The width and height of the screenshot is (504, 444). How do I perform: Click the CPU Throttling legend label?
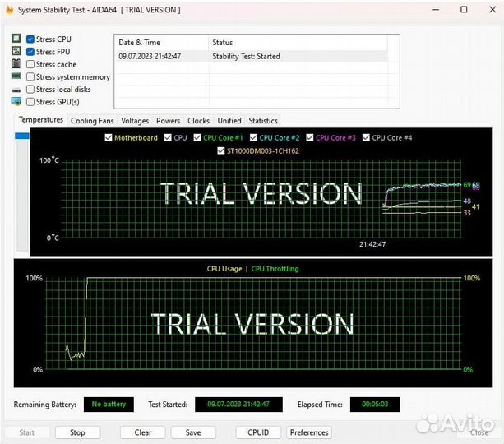click(275, 269)
